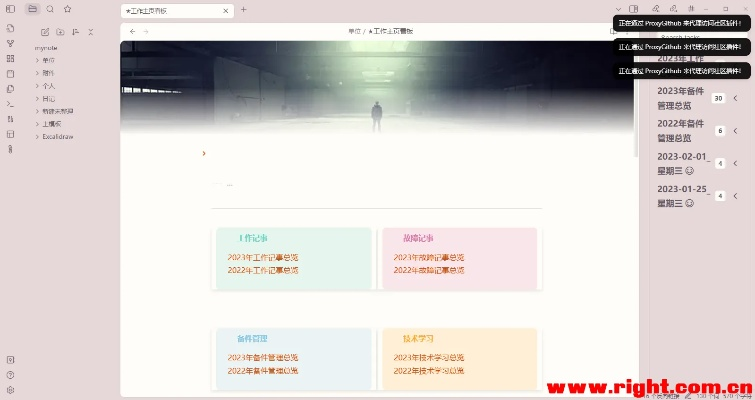Click the 故障记事 card heading
The image size is (755, 400).
[418, 238]
